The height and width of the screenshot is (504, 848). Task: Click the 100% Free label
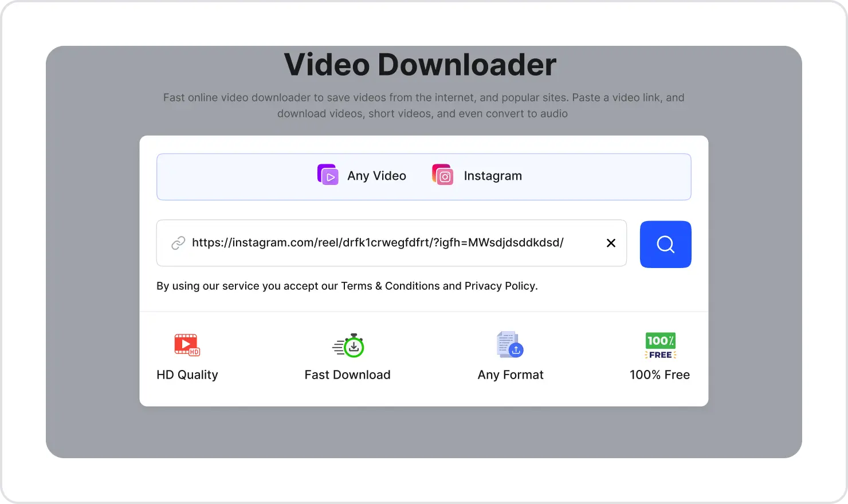tap(659, 375)
